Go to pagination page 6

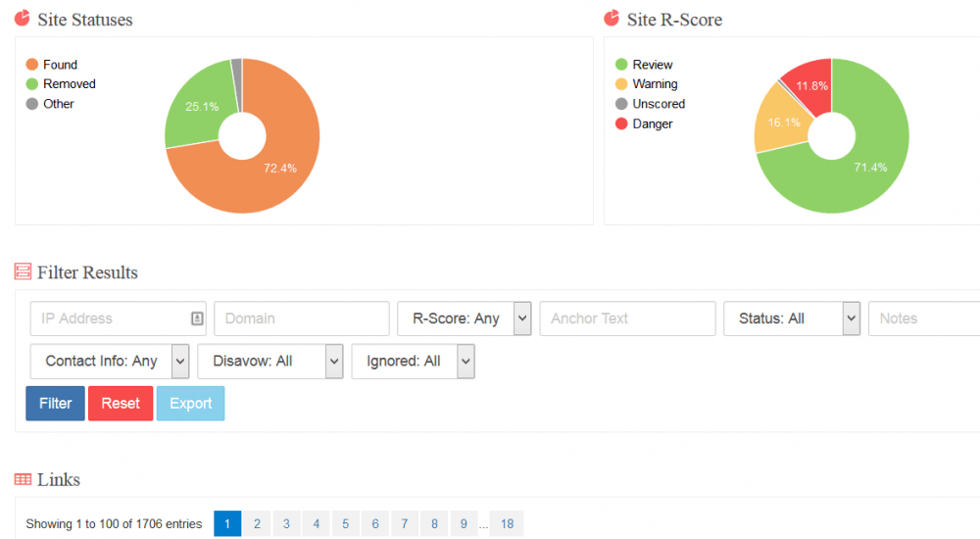pos(375,523)
